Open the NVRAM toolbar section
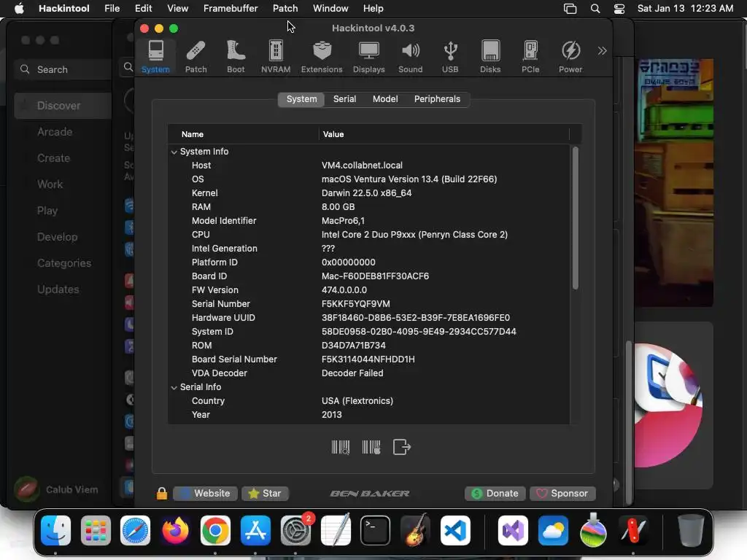The height and width of the screenshot is (560, 747). click(x=276, y=56)
